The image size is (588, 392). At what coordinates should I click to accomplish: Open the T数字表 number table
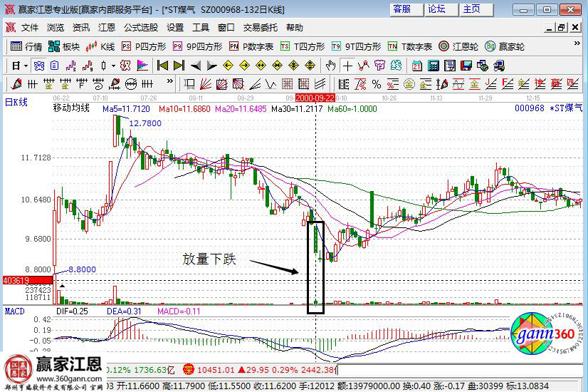410,46
